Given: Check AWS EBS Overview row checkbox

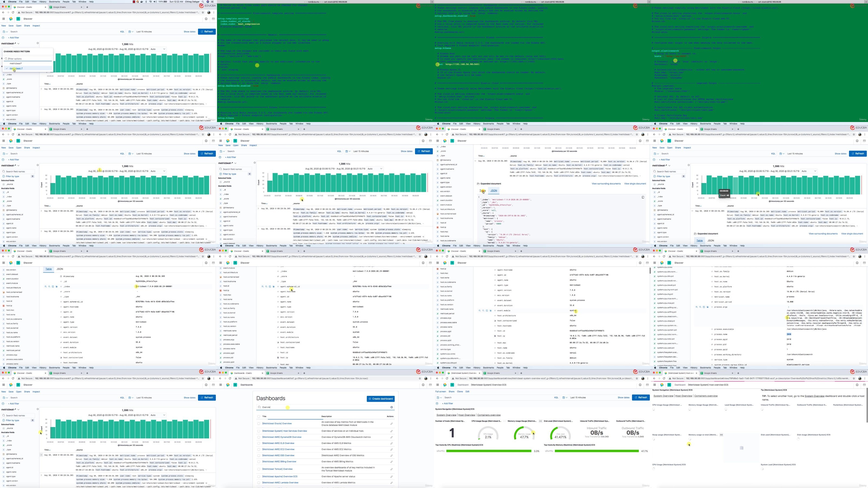Looking at the screenshot, I should click(x=259, y=456).
